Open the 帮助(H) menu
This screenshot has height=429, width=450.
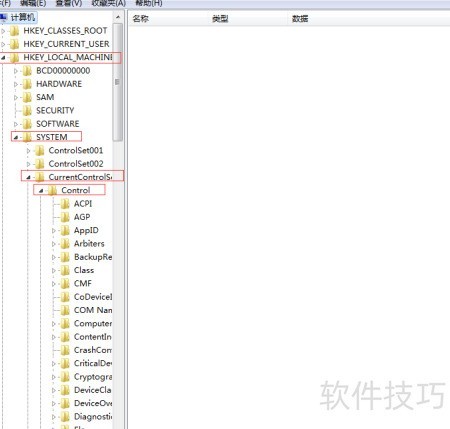[x=149, y=3]
